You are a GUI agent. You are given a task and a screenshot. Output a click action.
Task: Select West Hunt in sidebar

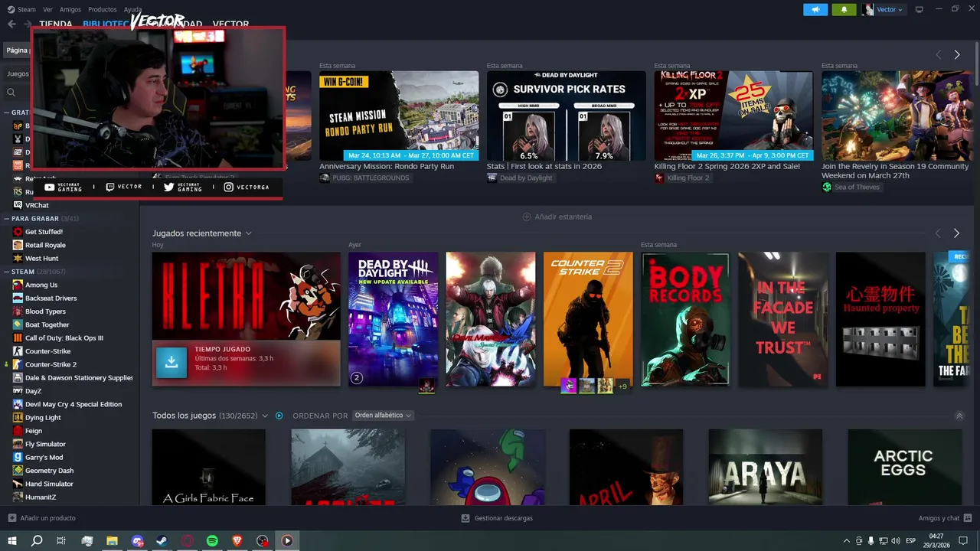click(42, 259)
